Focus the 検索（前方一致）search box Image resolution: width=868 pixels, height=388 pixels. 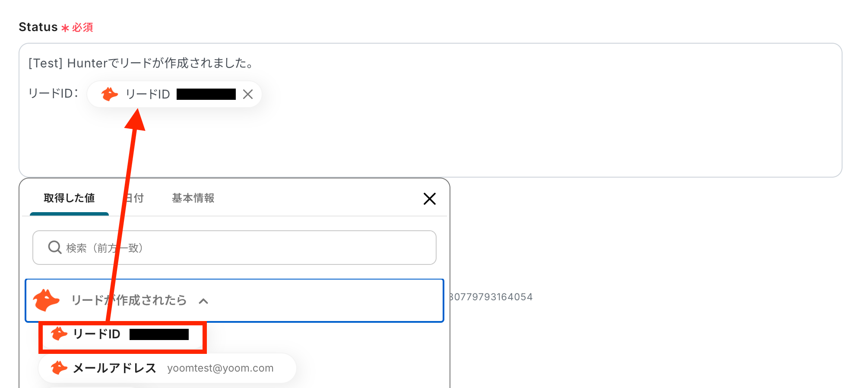[x=242, y=248]
